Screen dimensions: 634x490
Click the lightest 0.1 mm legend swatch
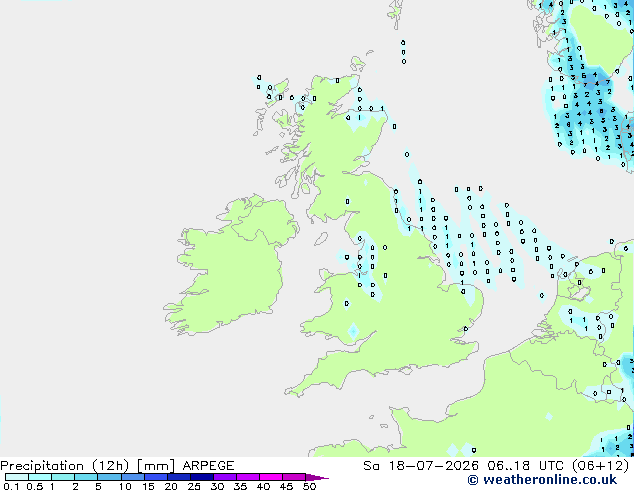click(x=17, y=477)
